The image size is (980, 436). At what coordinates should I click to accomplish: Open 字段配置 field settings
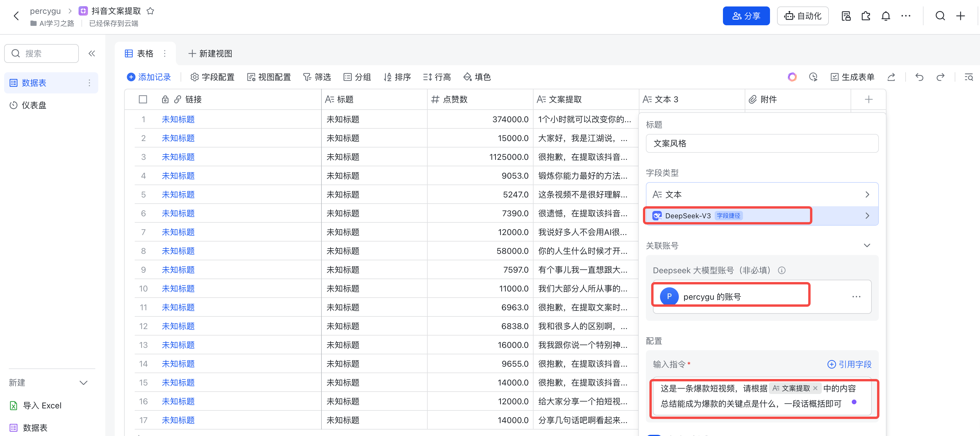tap(212, 77)
